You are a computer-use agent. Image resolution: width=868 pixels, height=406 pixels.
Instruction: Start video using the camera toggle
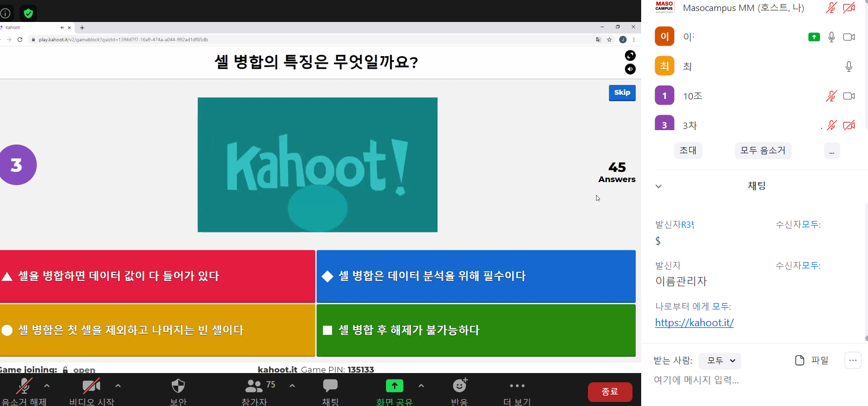pyautogui.click(x=91, y=386)
